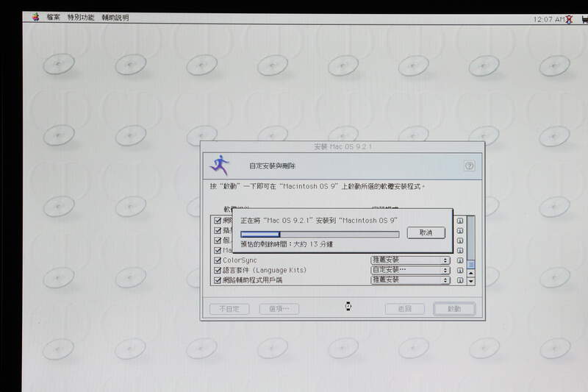Toggle the checkbox in the topmost software list row
The height and width of the screenshot is (392, 588).
pyautogui.click(x=217, y=221)
